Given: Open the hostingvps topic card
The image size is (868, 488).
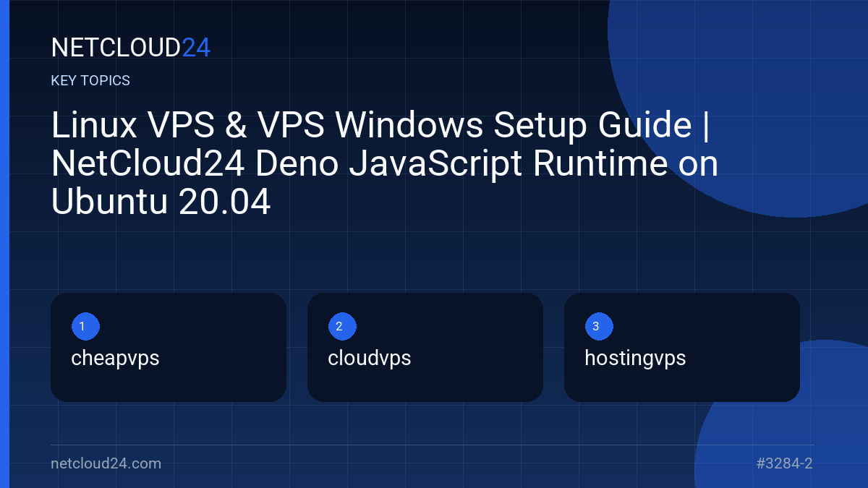Looking at the screenshot, I should (x=682, y=347).
